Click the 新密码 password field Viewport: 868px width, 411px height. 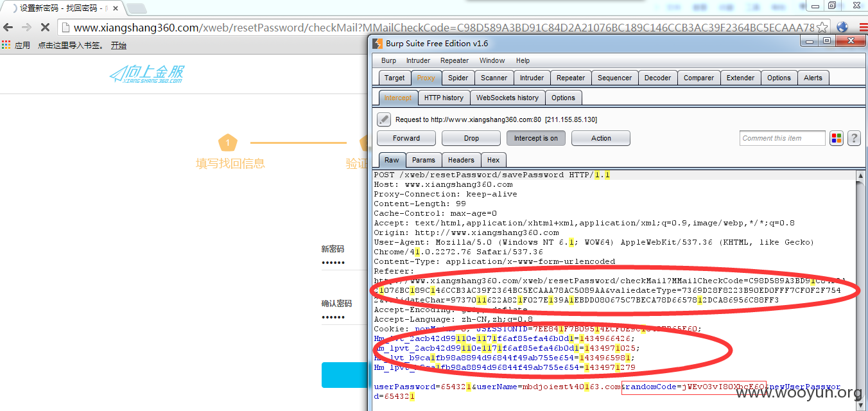343,263
